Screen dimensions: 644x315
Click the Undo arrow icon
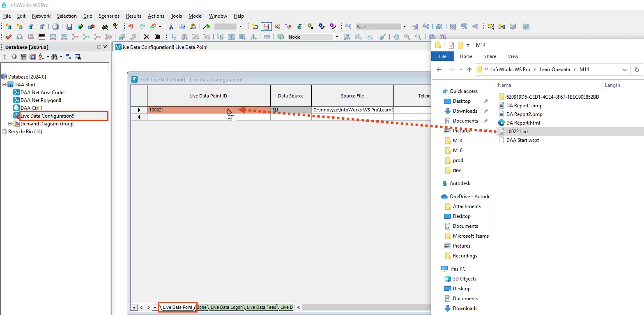tap(131, 27)
